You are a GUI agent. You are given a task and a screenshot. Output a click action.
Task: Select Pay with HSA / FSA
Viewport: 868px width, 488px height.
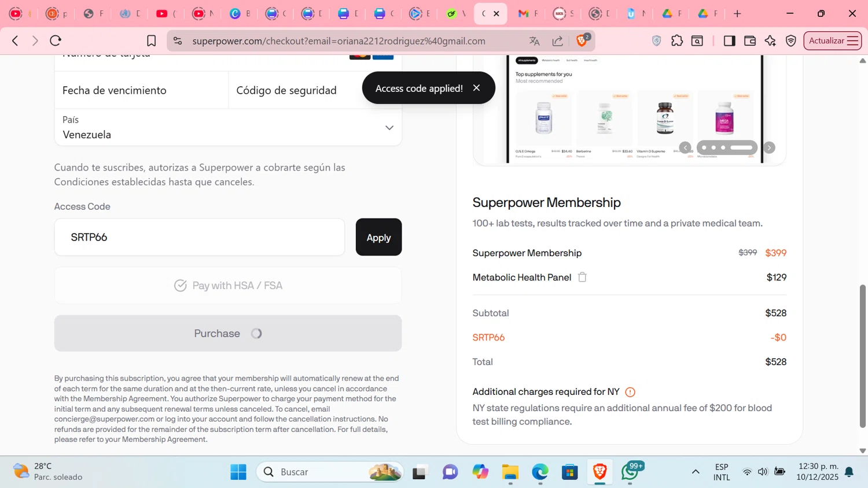(x=228, y=286)
